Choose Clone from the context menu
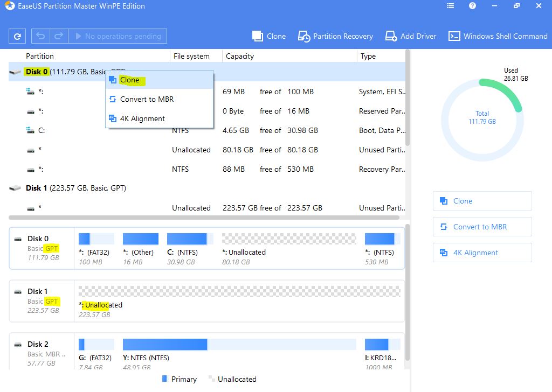The image size is (552, 392). 129,80
